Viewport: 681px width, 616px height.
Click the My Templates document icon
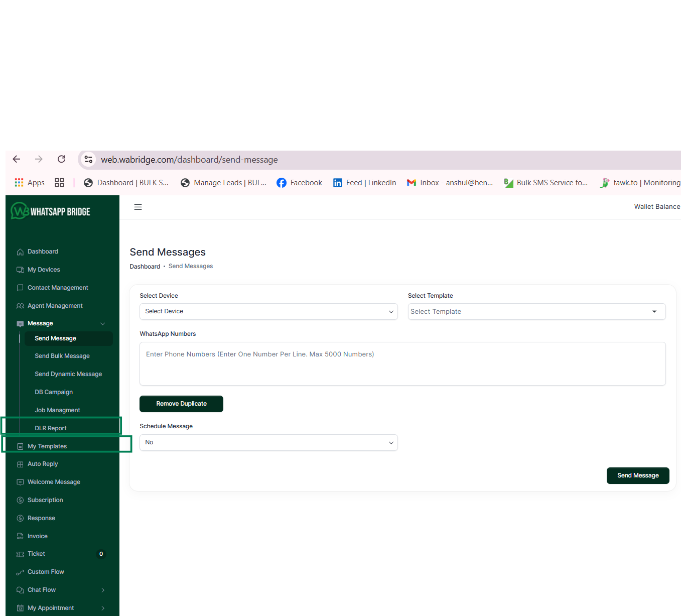(x=20, y=446)
